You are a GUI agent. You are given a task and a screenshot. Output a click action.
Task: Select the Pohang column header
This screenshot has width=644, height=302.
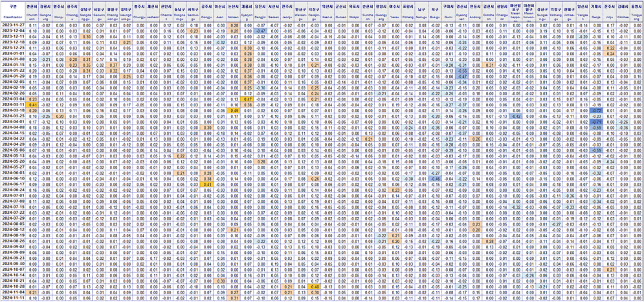(x=407, y=12)
